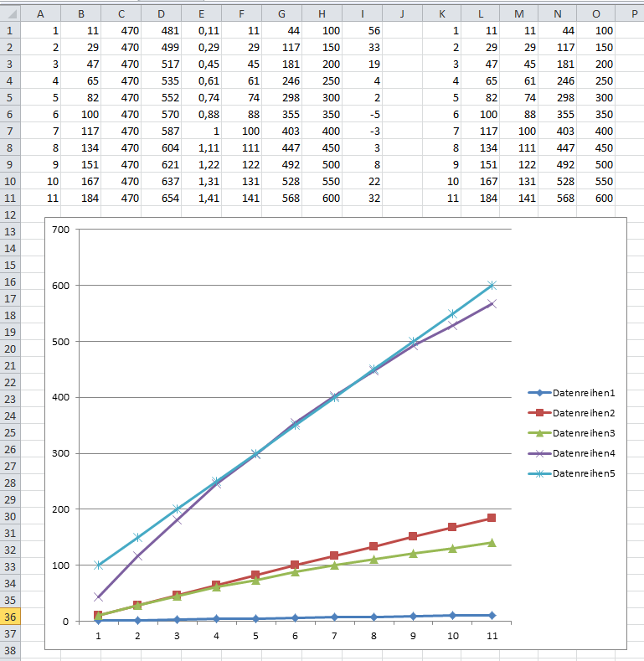Click Datenreihen2 red square at category 6
This screenshot has width=644, height=661.
pos(295,565)
